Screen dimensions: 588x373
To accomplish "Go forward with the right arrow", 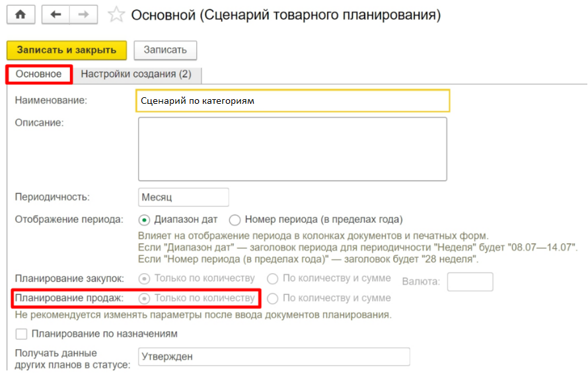I will pos(83,15).
